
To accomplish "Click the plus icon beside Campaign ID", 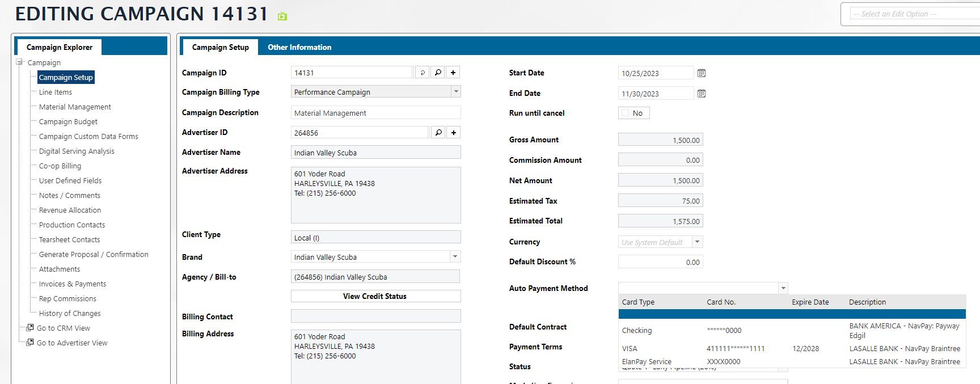I will coord(453,73).
